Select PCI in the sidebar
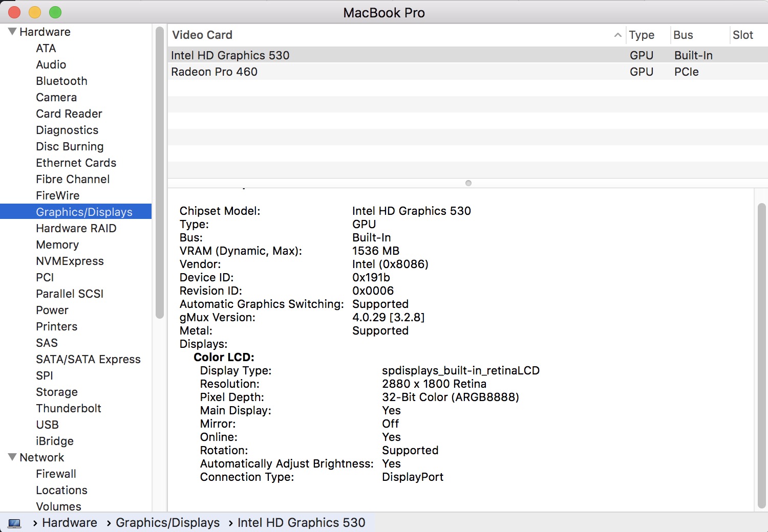Screen dimensions: 768x532 click(x=45, y=277)
